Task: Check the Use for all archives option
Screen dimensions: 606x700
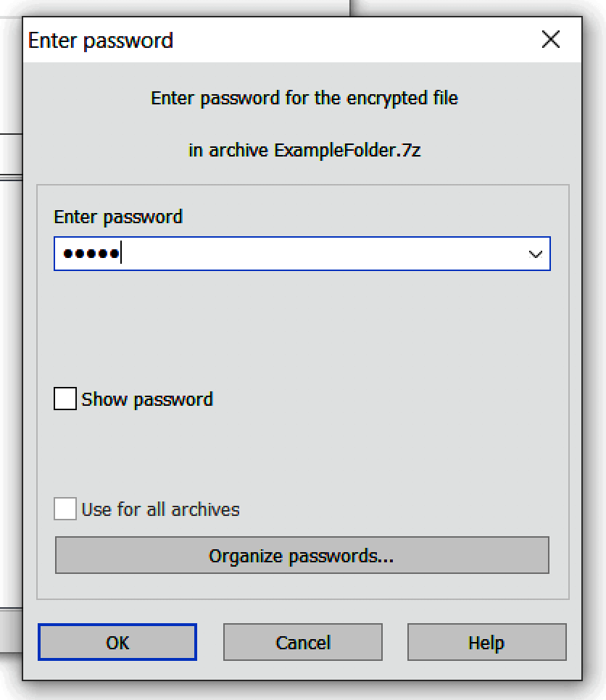Action: (x=64, y=509)
